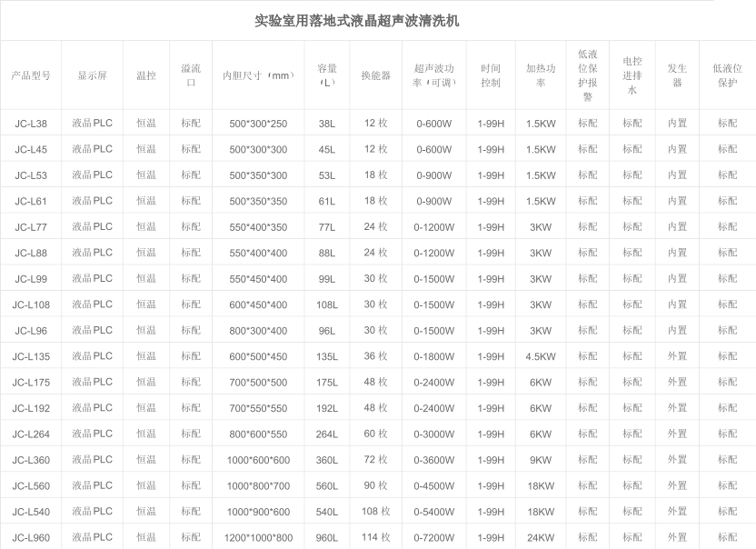Click the 换能器 column header
Image resolution: width=756 pixels, height=549 pixels.
375,75
